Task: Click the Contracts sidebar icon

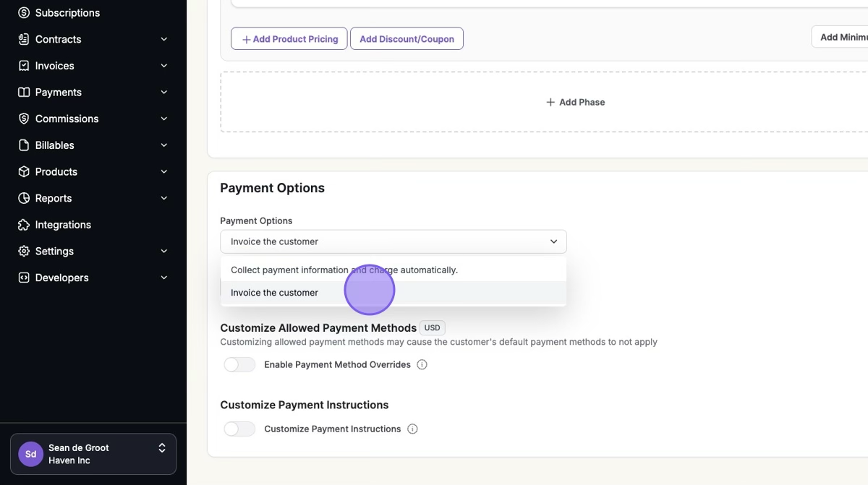Action: [x=24, y=39]
